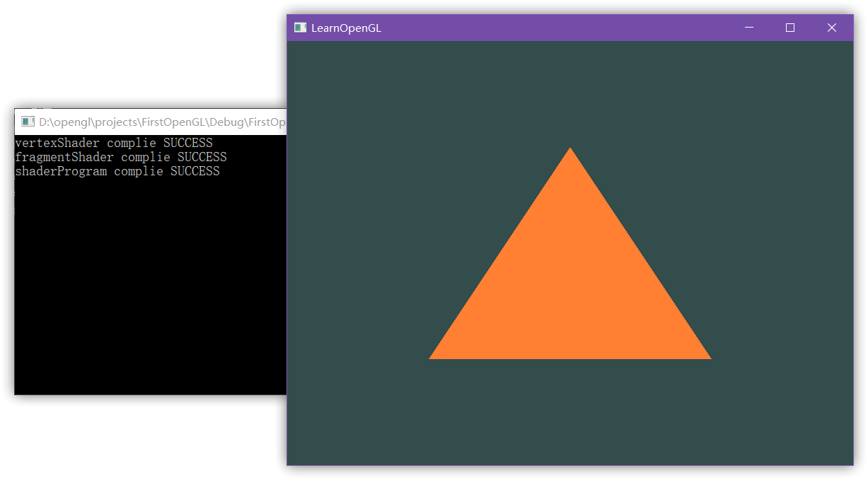
Task: Click the word fragmentShader in the console
Action: click(64, 157)
